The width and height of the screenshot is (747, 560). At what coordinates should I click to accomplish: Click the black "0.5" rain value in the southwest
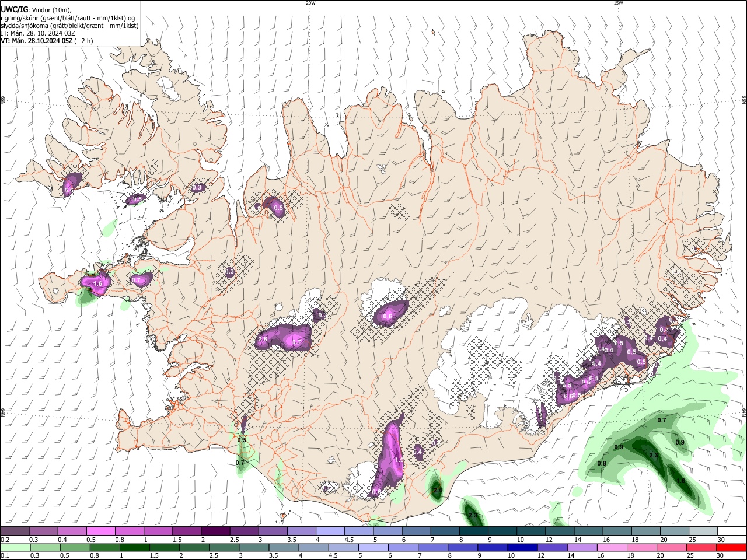[x=242, y=440]
